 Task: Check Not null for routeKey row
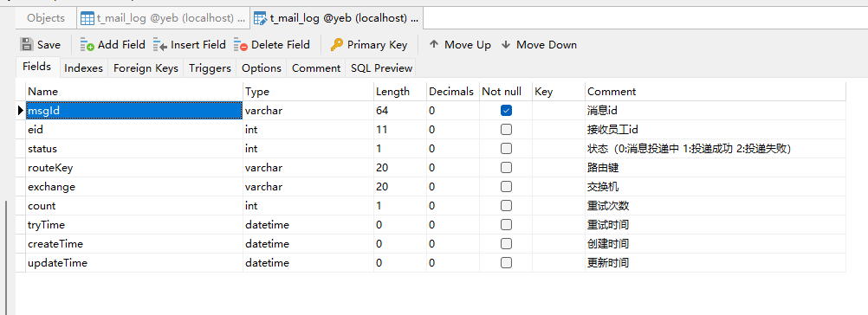(x=506, y=167)
